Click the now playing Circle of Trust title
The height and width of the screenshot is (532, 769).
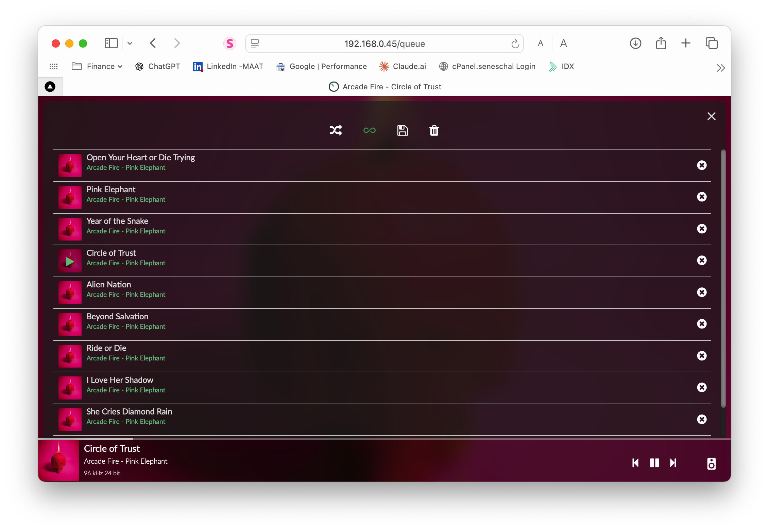tap(112, 449)
